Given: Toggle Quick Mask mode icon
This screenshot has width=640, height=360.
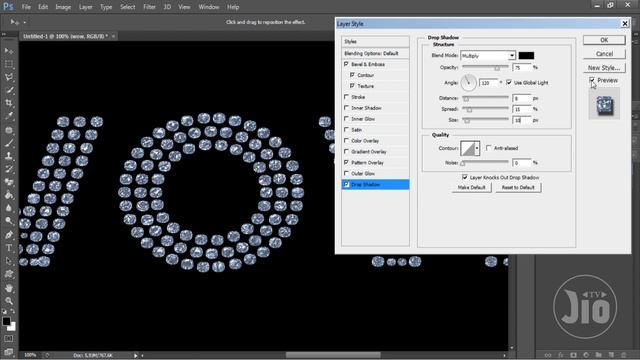Looking at the screenshot, I should tap(9, 339).
